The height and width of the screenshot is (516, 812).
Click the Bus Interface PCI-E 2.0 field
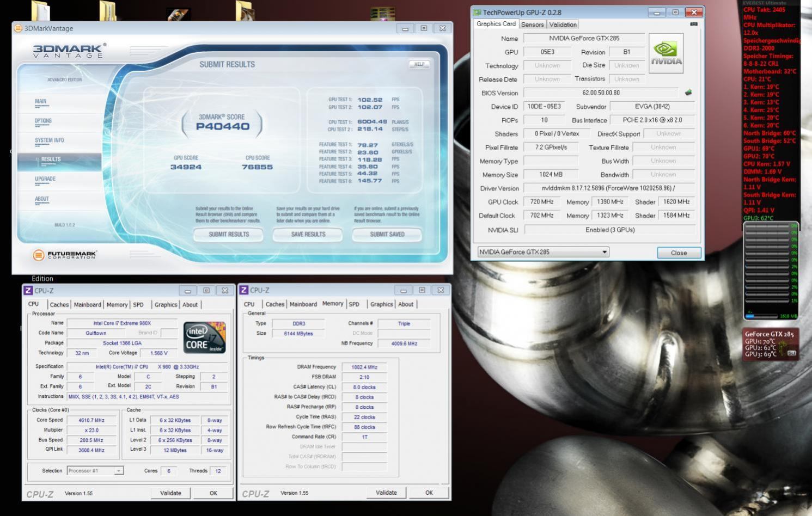pyautogui.click(x=652, y=120)
